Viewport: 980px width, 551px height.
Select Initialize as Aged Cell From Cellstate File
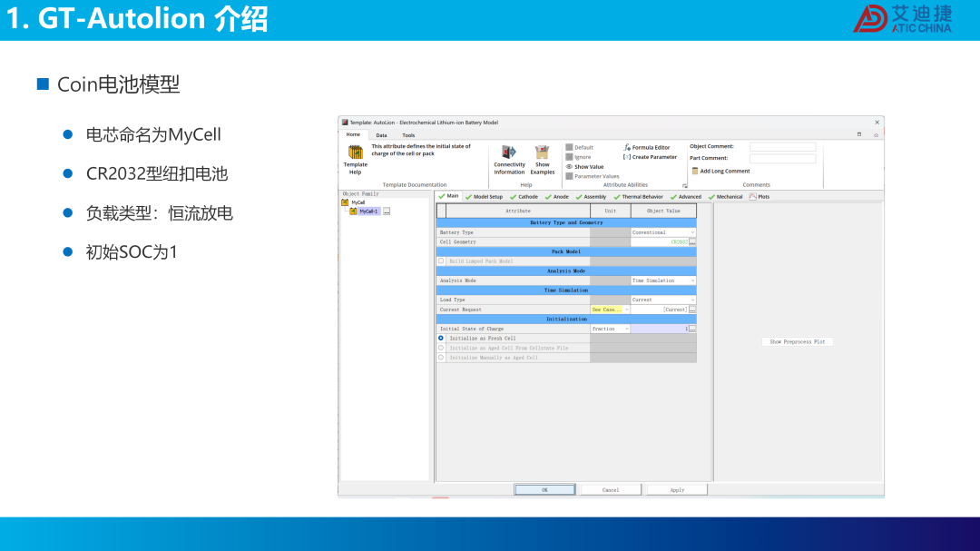pos(441,349)
